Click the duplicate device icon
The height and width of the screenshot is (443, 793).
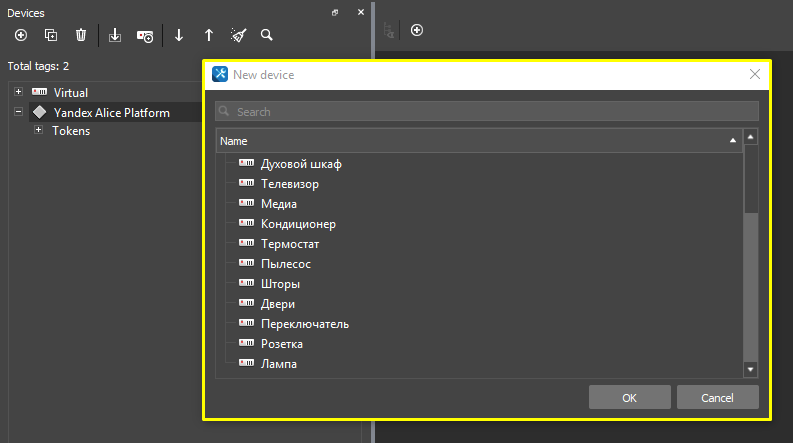click(50, 35)
